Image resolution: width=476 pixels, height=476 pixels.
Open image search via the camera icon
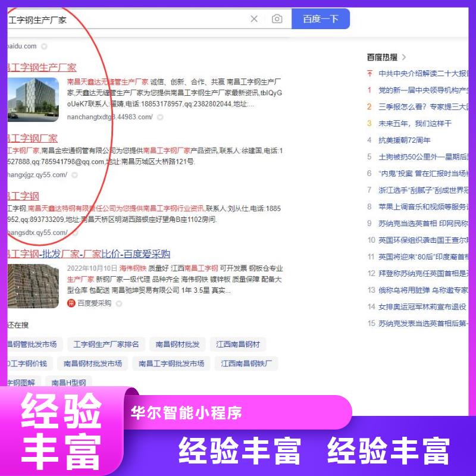pos(277,19)
